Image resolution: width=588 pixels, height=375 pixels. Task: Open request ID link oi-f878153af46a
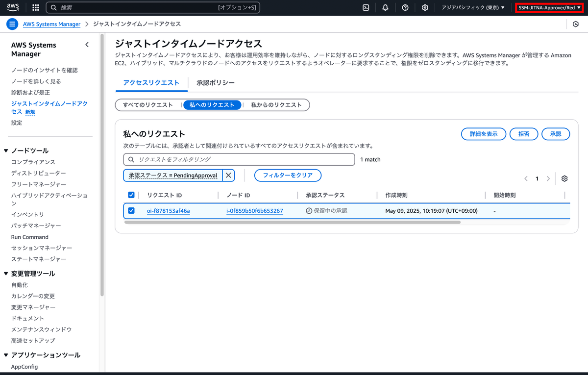(x=169, y=211)
